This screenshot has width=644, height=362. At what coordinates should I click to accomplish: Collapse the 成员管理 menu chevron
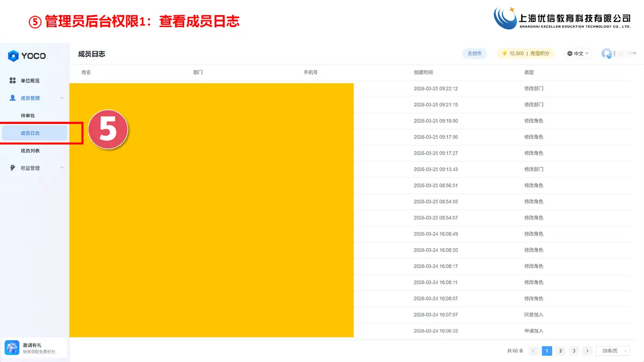pos(62,98)
